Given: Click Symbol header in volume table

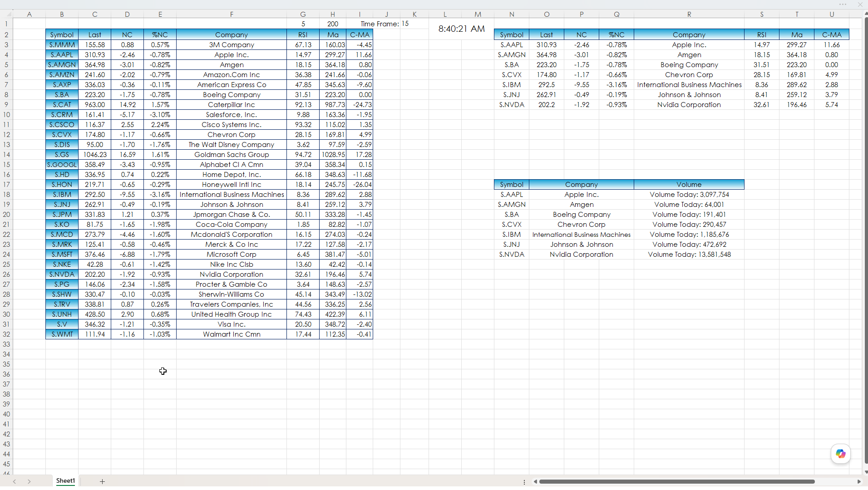Looking at the screenshot, I should point(512,184).
